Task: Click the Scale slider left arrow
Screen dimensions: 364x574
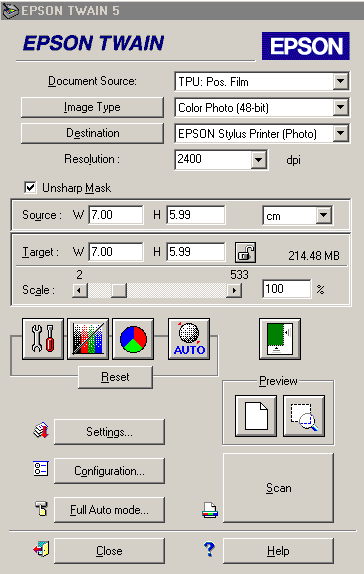Action: coord(79,291)
